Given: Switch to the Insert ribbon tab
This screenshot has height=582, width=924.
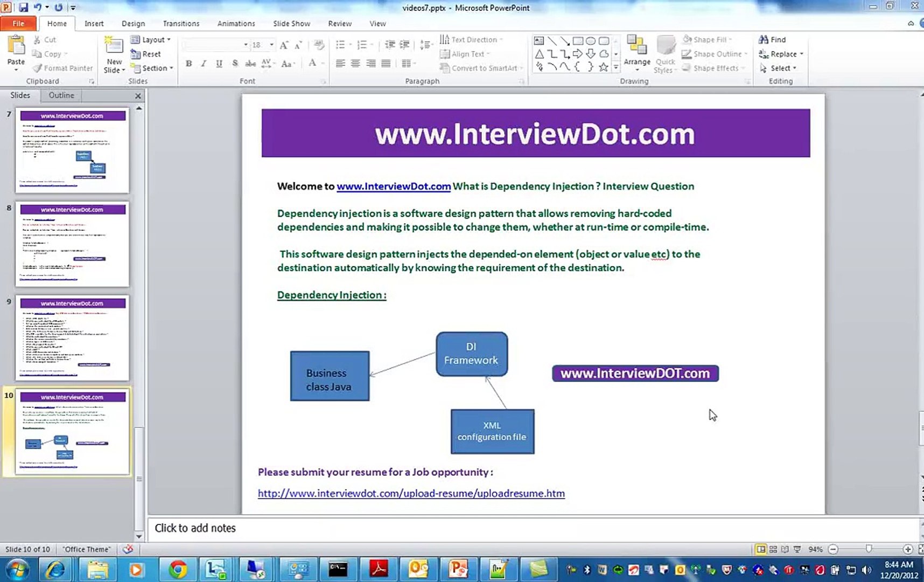Looking at the screenshot, I should point(94,23).
